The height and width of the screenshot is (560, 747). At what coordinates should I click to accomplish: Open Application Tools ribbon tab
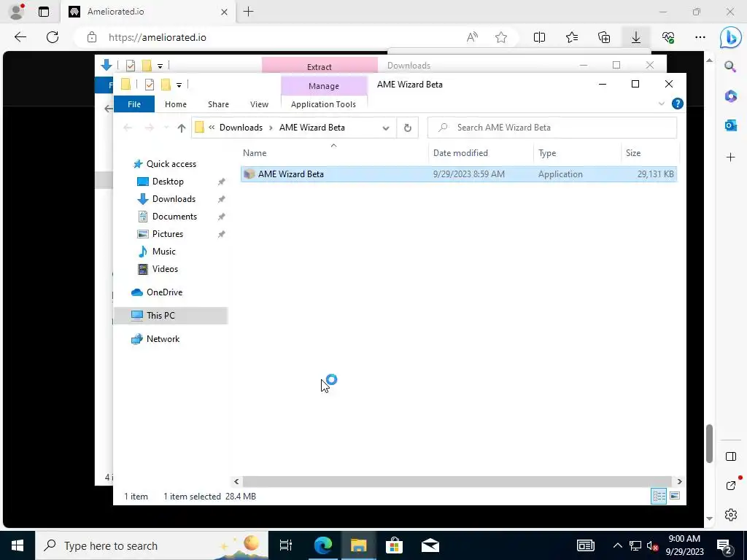click(323, 104)
